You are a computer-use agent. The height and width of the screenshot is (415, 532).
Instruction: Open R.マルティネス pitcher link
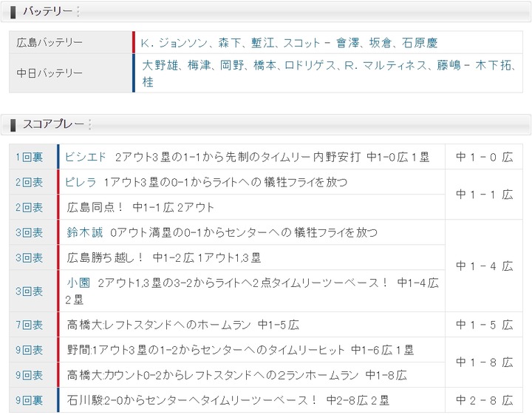click(386, 65)
